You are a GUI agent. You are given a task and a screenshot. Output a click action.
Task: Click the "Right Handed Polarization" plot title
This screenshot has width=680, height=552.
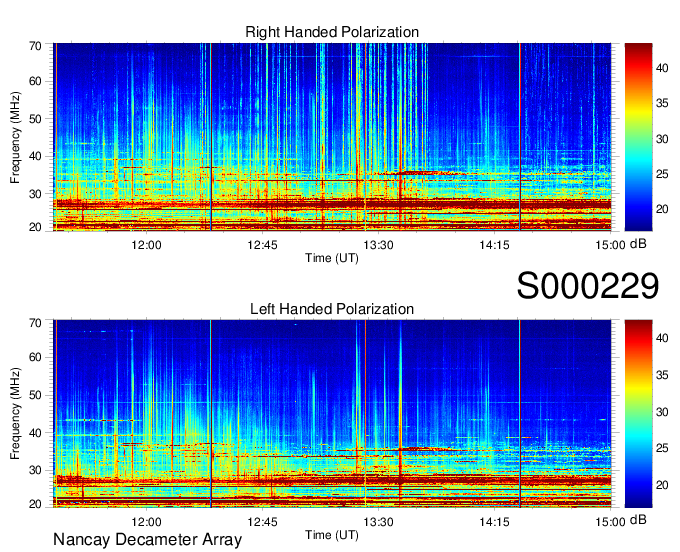(x=332, y=32)
